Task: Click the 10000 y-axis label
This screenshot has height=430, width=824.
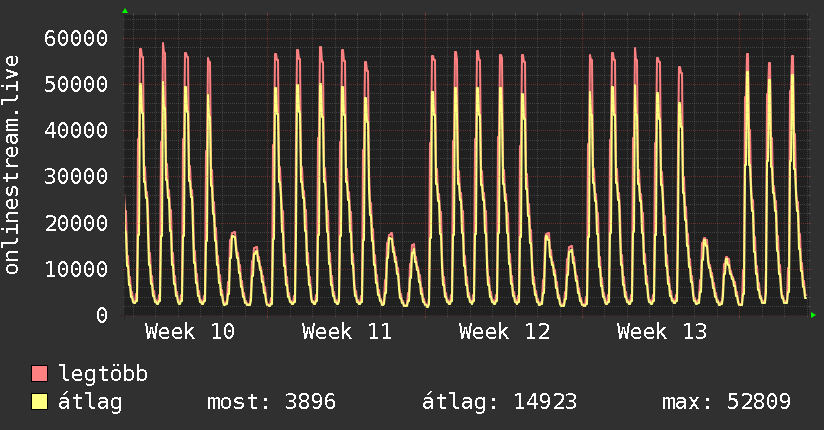Action: click(x=77, y=269)
